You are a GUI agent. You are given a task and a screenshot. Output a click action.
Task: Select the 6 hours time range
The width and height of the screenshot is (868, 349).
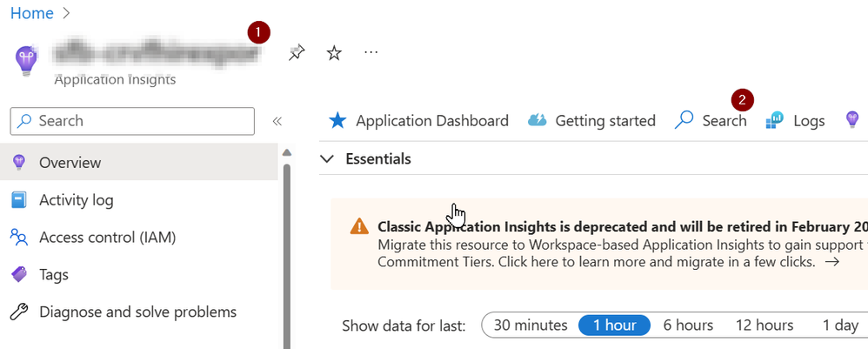[x=688, y=326]
